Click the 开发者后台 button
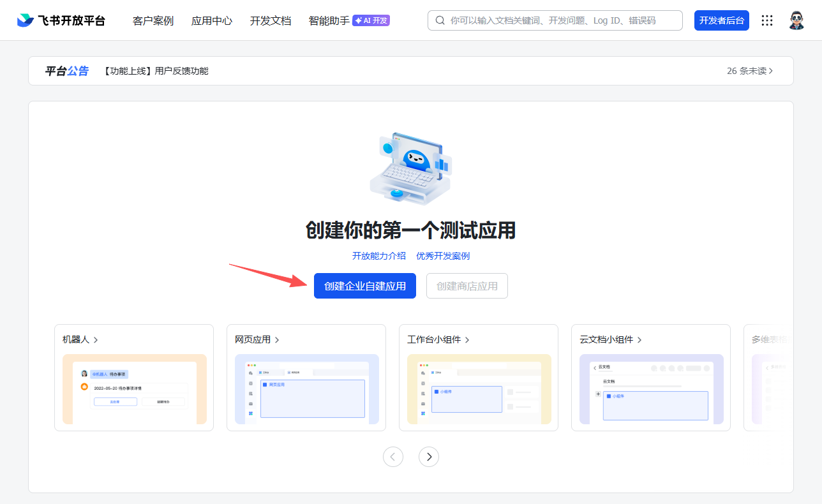 [x=722, y=20]
